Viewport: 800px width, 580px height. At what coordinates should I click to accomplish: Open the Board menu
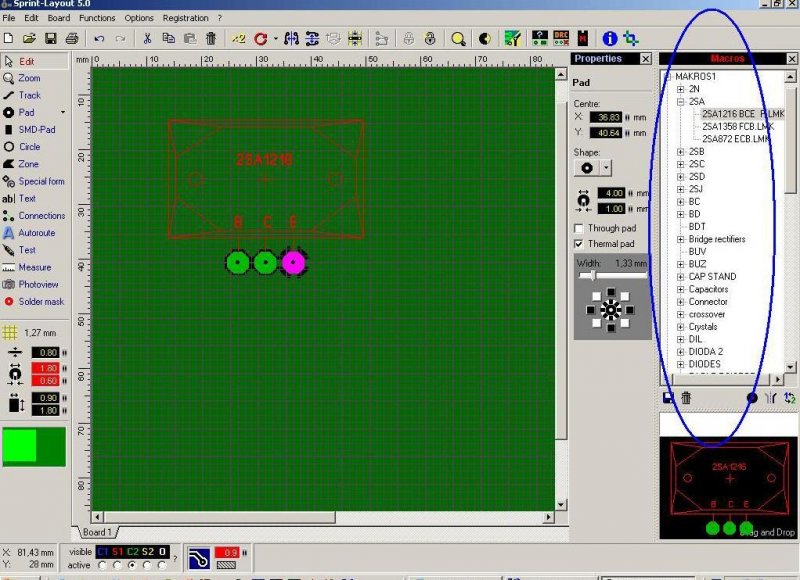[59, 18]
